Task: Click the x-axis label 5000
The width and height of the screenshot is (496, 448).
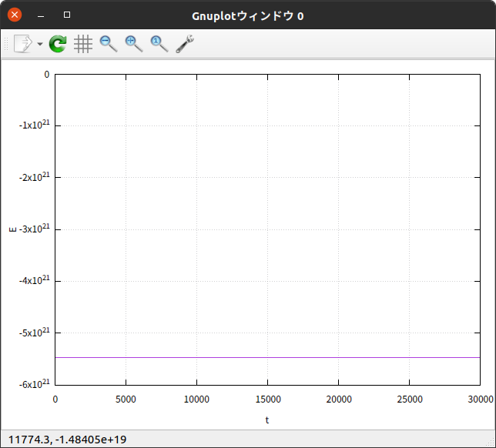Action: tap(126, 400)
